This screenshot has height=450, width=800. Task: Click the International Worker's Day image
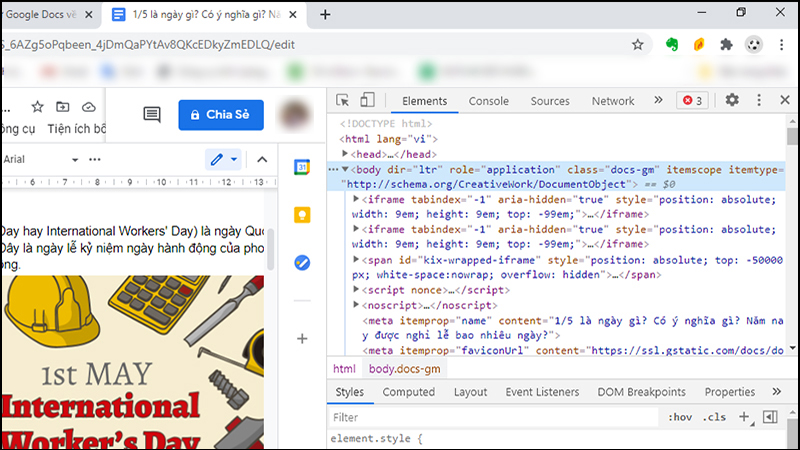coord(133,362)
